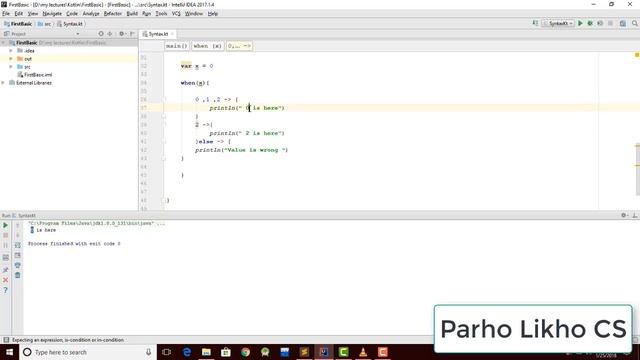Screen dimensions: 640x360
Task: Open VLC cone icon on taskbar
Action: click(x=363, y=352)
